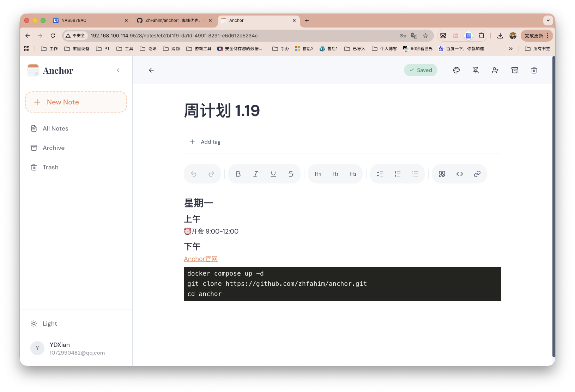Undo the last edit
The height and width of the screenshot is (392, 575).
194,174
